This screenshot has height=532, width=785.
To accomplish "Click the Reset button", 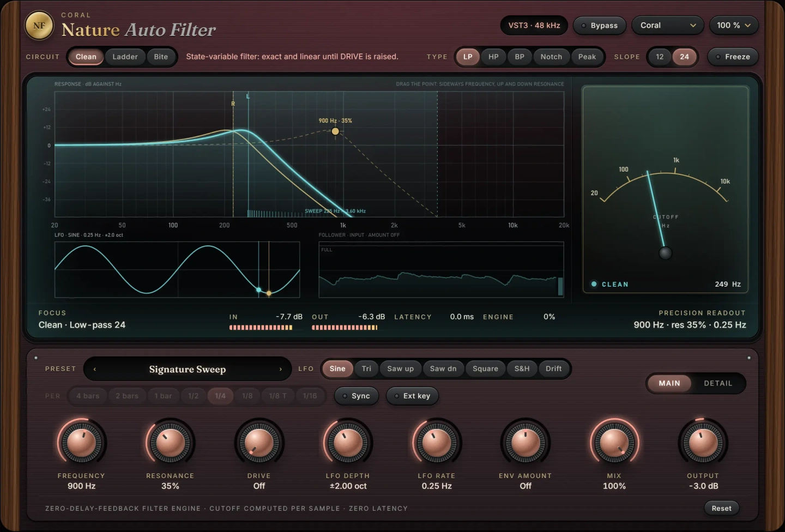I will pyautogui.click(x=721, y=508).
